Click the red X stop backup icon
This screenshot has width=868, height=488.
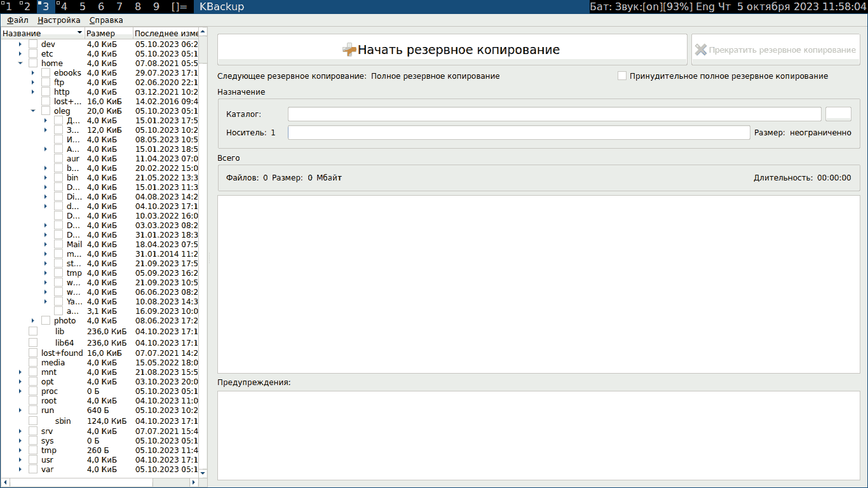[701, 48]
